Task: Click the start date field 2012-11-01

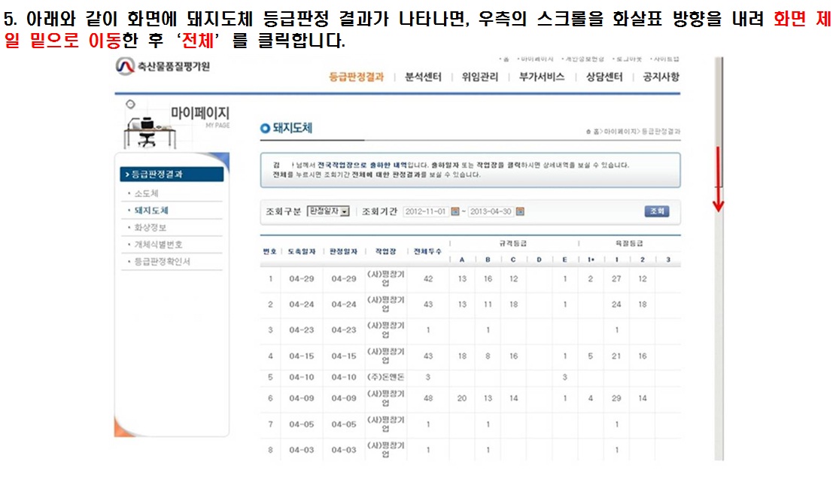Action: [426, 211]
